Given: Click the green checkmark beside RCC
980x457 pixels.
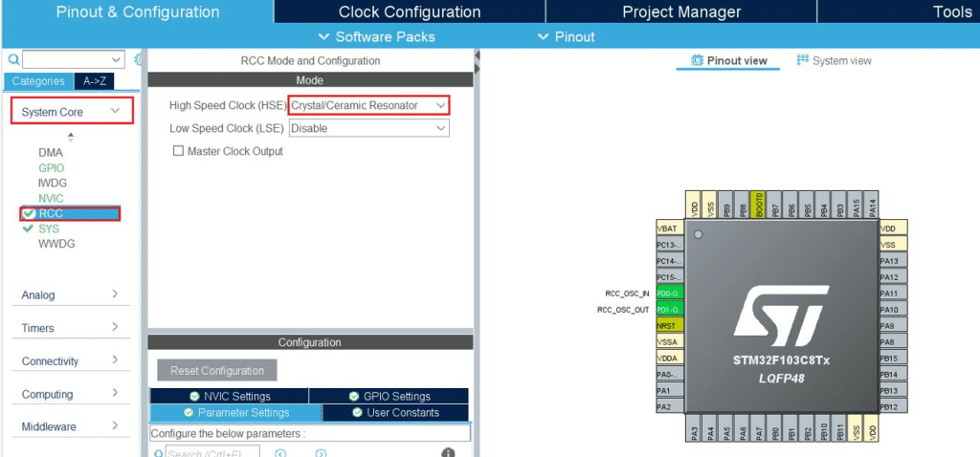Looking at the screenshot, I should pyautogui.click(x=29, y=213).
